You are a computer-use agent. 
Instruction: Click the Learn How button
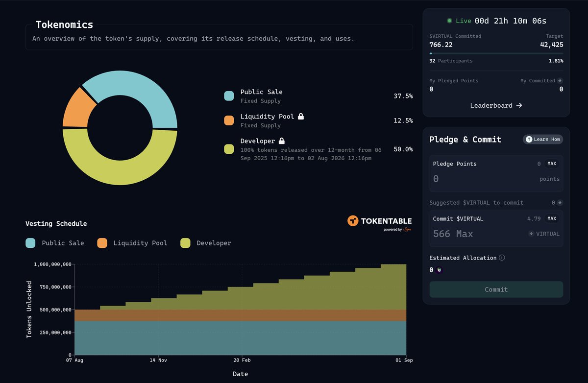pyautogui.click(x=543, y=140)
